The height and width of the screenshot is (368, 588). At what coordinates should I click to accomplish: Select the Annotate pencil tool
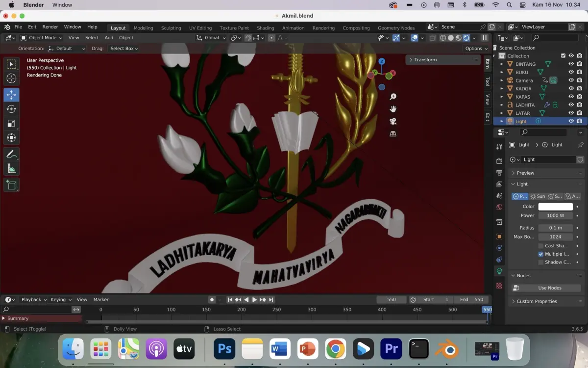(11, 154)
